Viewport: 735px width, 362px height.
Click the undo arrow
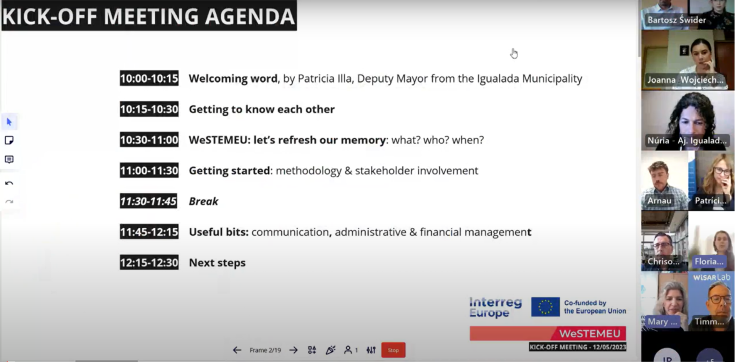point(9,183)
